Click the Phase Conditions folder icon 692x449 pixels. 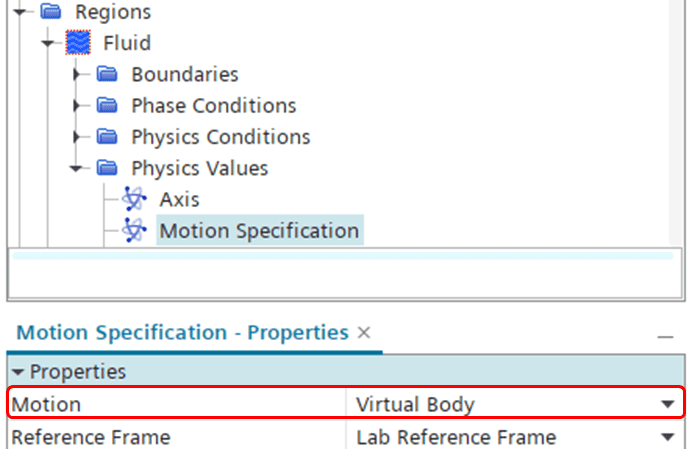[106, 106]
